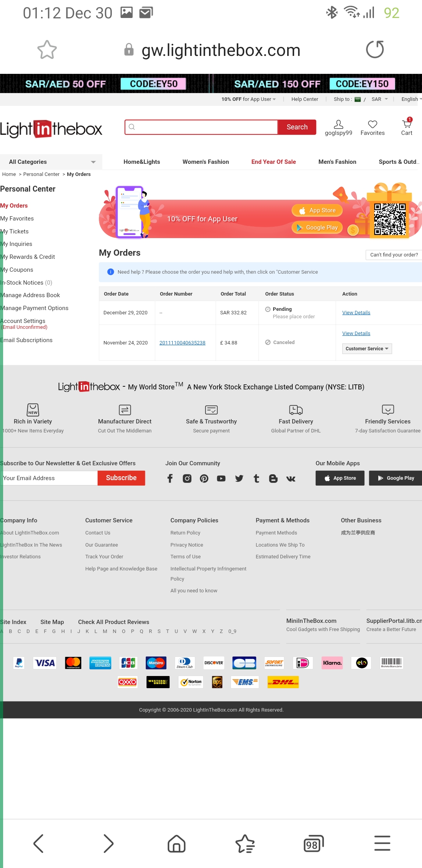Select Manage Address Book
The width and height of the screenshot is (422, 868).
(x=30, y=295)
